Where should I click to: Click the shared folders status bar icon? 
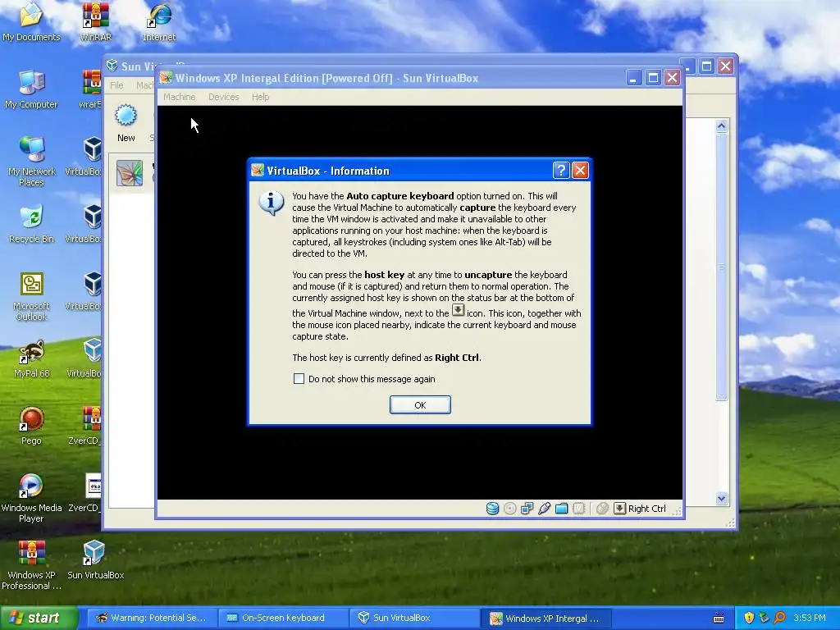(561, 509)
